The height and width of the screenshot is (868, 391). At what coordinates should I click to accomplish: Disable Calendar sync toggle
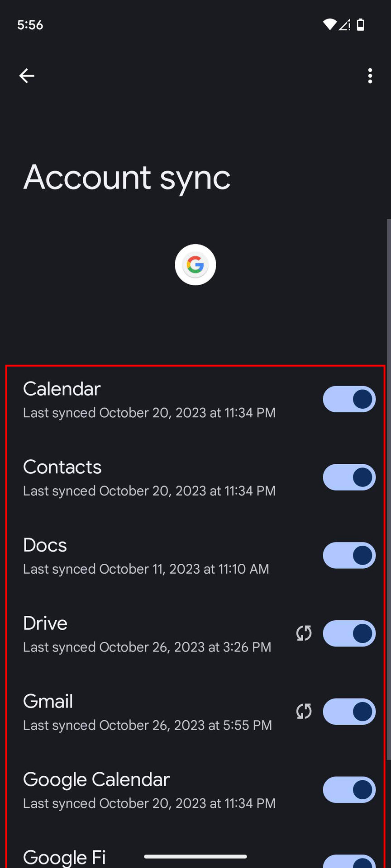pyautogui.click(x=349, y=399)
